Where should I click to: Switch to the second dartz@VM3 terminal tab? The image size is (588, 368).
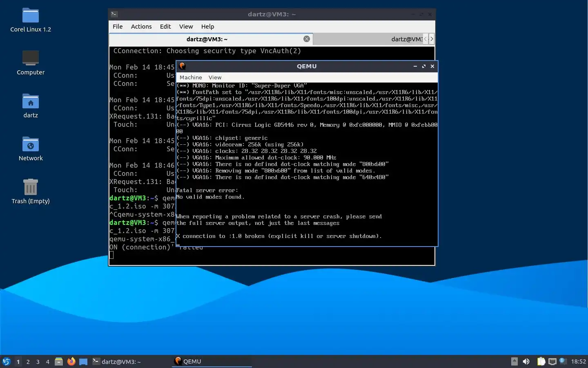pyautogui.click(x=367, y=39)
